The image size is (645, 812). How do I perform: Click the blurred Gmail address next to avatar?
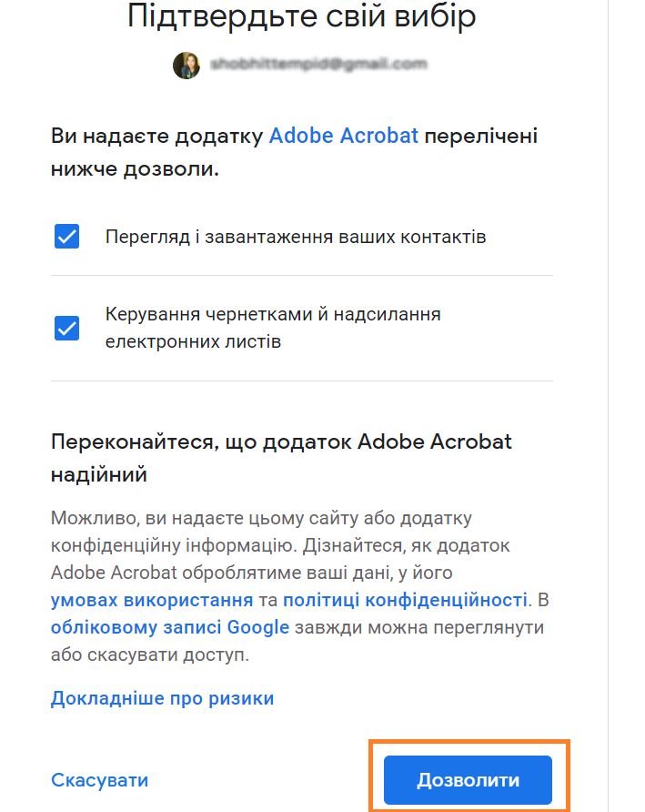pyautogui.click(x=318, y=66)
